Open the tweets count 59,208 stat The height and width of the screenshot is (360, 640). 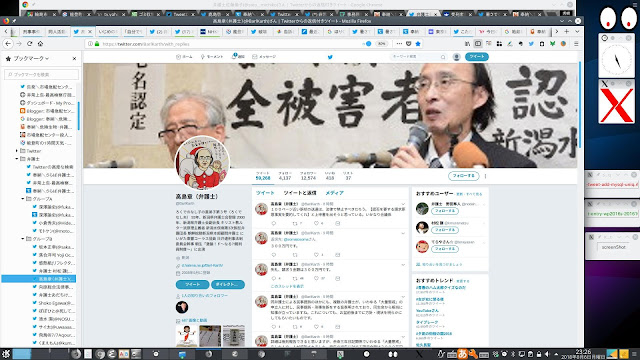[263, 176]
